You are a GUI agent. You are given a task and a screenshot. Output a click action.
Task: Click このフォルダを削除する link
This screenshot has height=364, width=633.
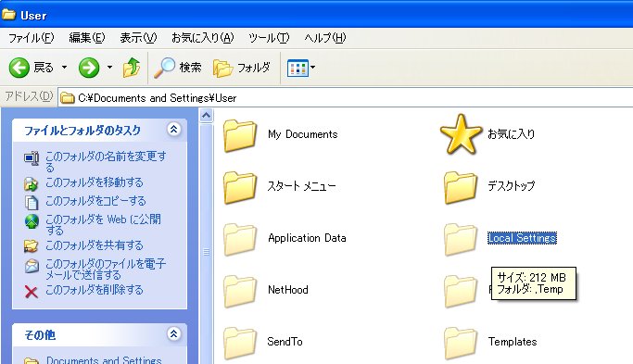94,290
